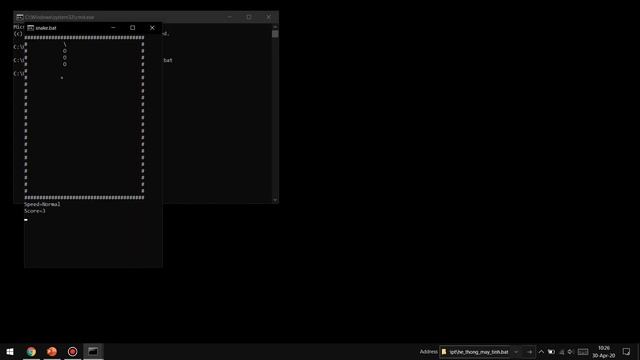Click the snake.bat title bar text
The image size is (640, 360).
click(x=46, y=28)
